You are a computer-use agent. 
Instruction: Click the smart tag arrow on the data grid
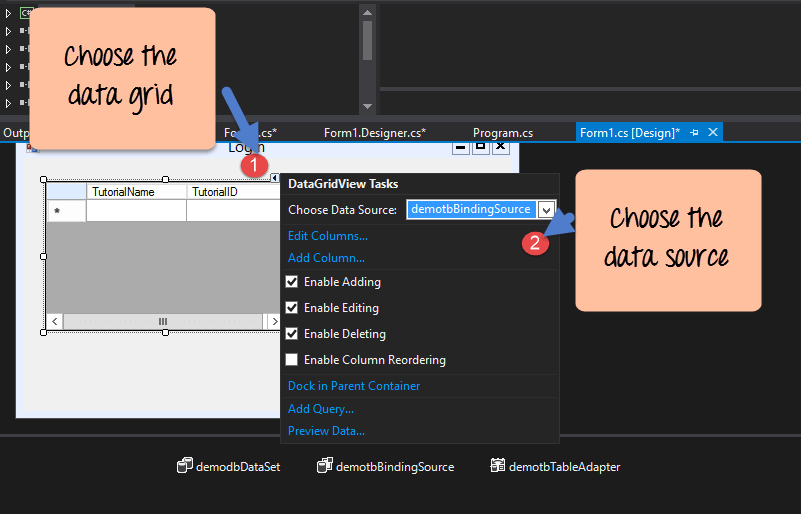point(275,178)
